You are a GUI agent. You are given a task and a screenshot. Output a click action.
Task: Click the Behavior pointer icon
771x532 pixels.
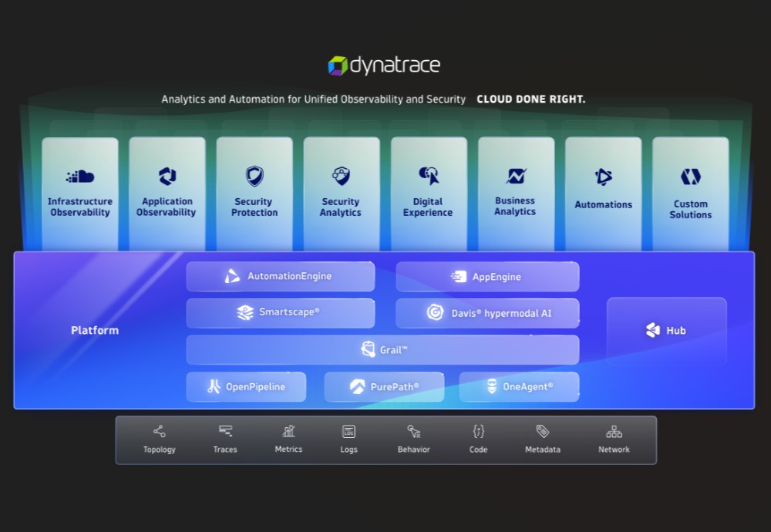414,431
